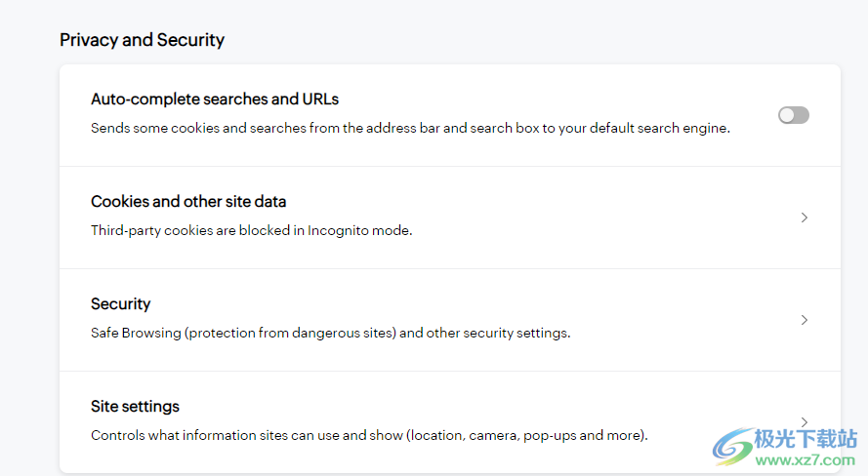Open Security settings via its arrow

click(805, 320)
